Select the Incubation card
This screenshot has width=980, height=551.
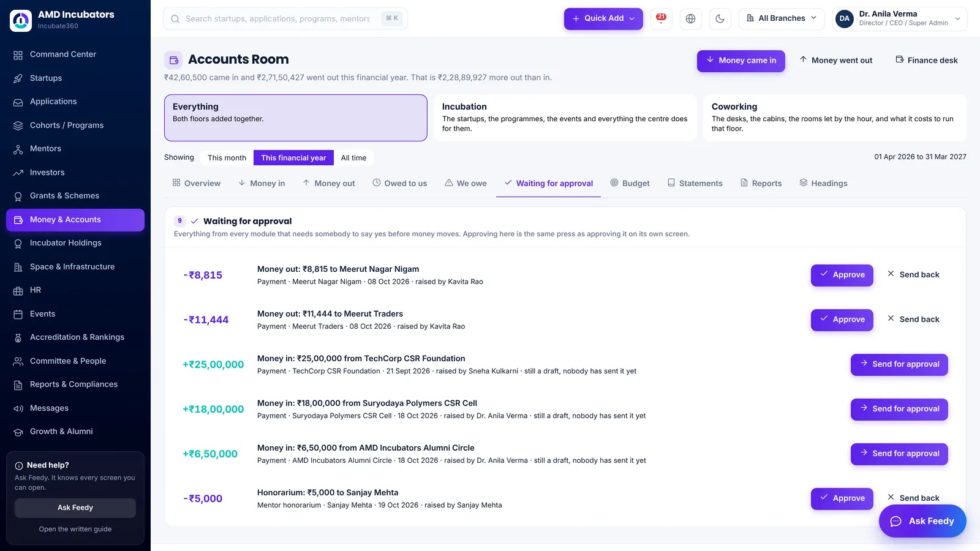565,118
